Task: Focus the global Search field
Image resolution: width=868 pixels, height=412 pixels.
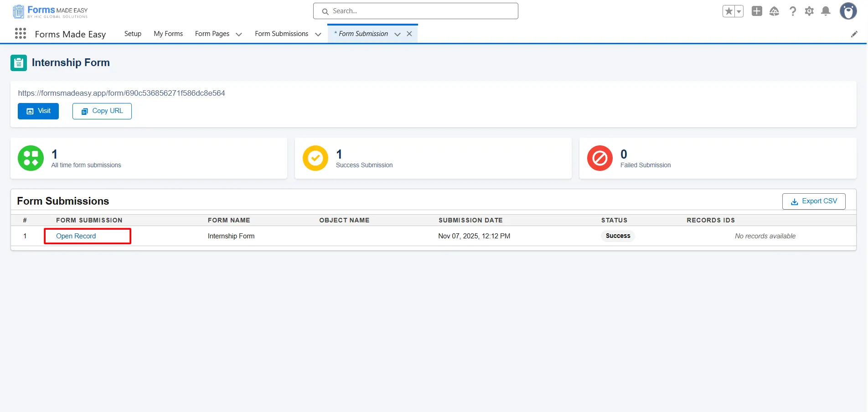Action: (x=416, y=11)
